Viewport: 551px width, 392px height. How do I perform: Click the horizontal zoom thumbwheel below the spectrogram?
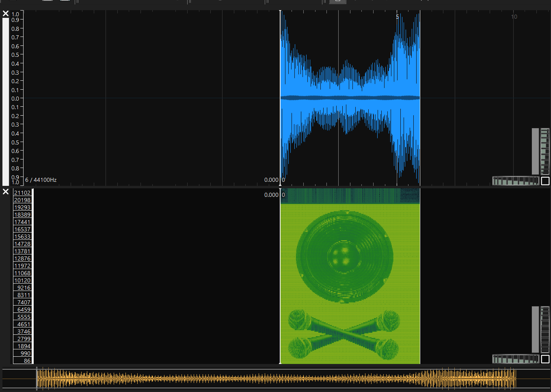[x=515, y=359]
